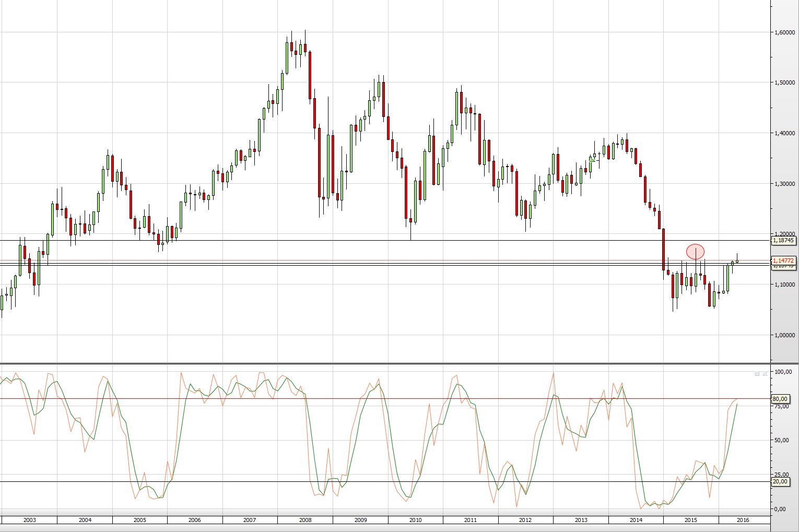The width and height of the screenshot is (799, 532).
Task: Click the 2007 year label
Action: (x=250, y=520)
